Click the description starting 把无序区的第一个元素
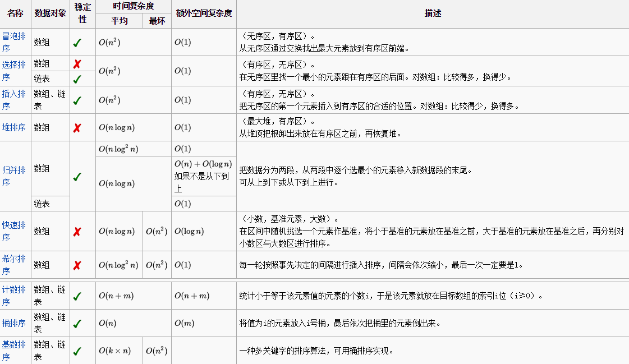The width and height of the screenshot is (629, 364). pos(379,106)
